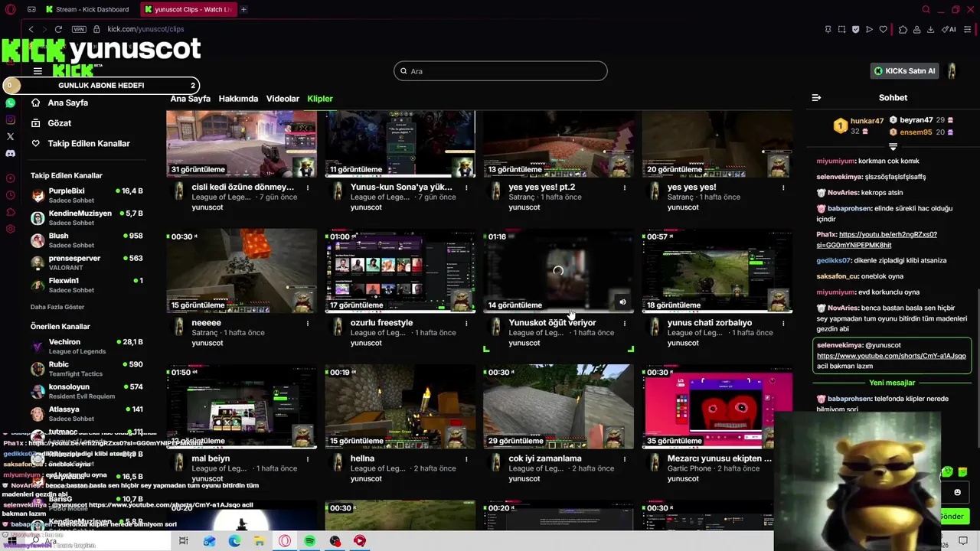Viewport: 980px width, 551px height.
Task: Open browser downloads icon
Action: (x=930, y=29)
